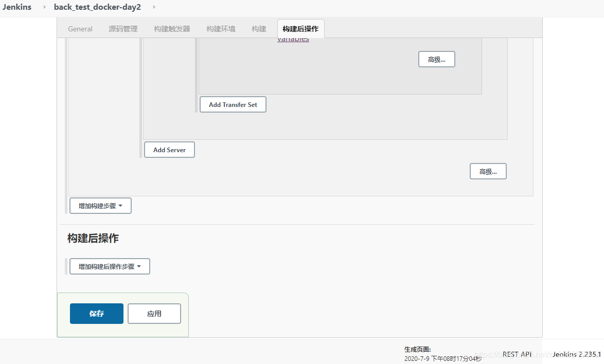The image size is (604, 364).
Task: Open the Jenkins 2.235.1 version link
Action: [x=577, y=354]
